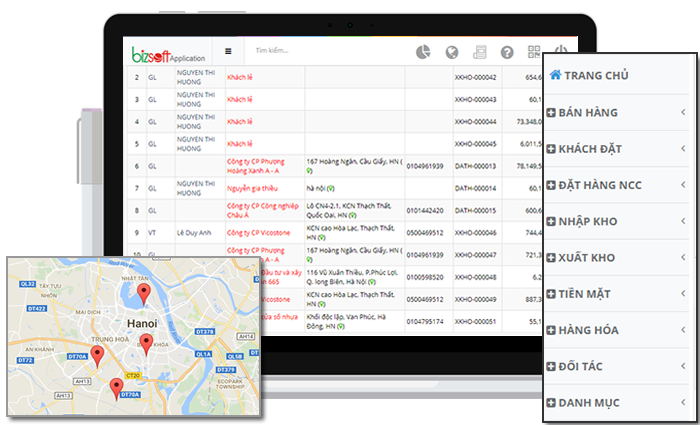The height and width of the screenshot is (425, 700).
Task: Click the plus icon beside HÀNG HÓA
Action: click(551, 331)
